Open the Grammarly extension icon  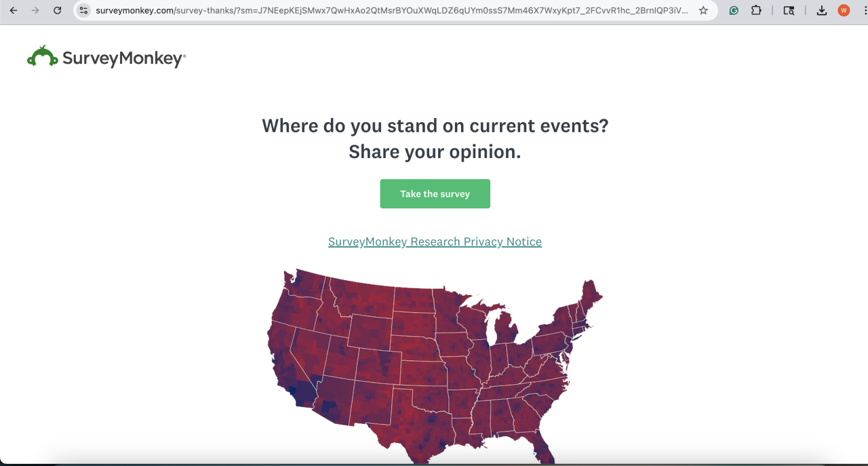[x=734, y=11]
